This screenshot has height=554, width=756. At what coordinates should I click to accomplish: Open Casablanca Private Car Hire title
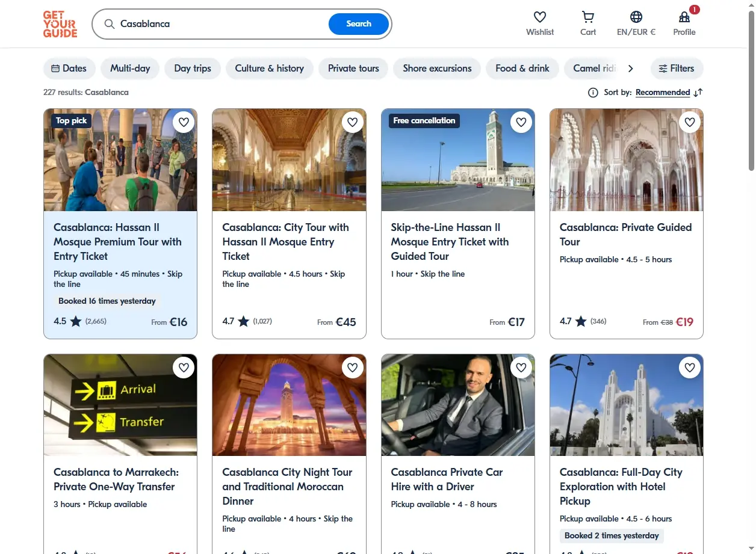[x=447, y=479]
